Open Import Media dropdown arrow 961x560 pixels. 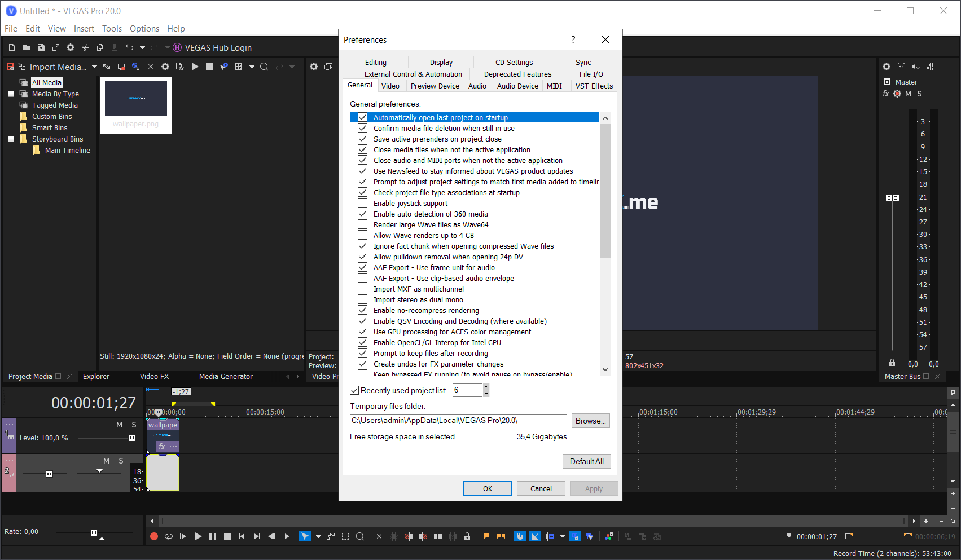coord(94,67)
